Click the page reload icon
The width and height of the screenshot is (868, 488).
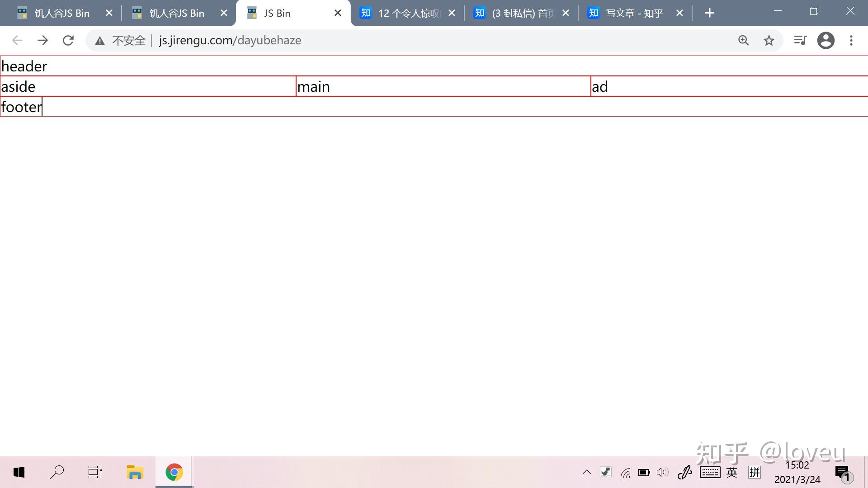(67, 40)
